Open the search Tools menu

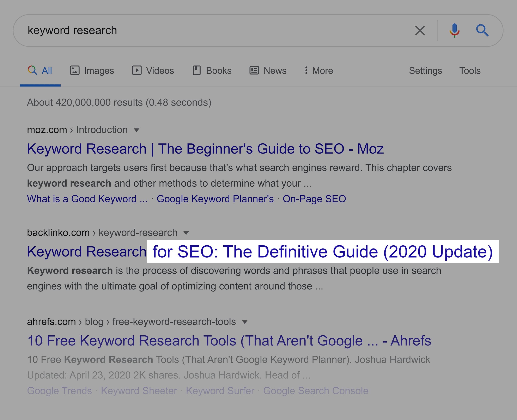pos(470,71)
